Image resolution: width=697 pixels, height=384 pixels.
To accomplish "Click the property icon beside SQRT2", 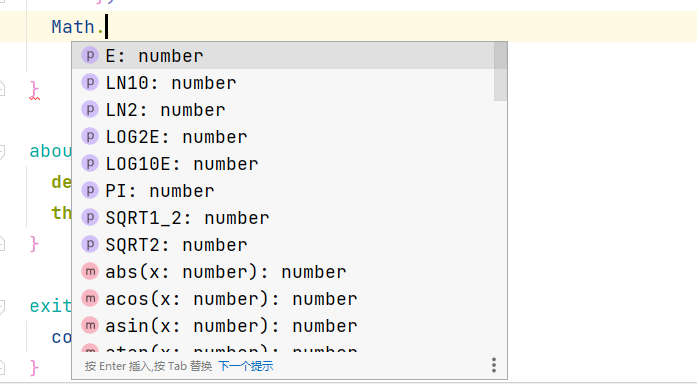I will click(90, 244).
